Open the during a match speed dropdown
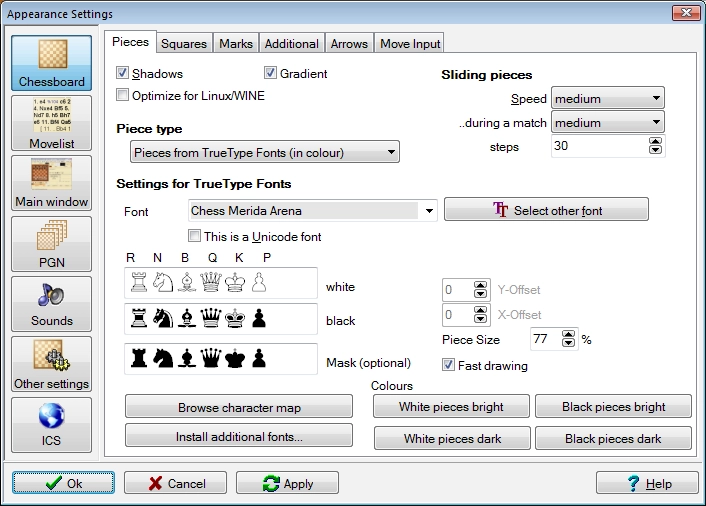The width and height of the screenshot is (706, 506). [608, 122]
